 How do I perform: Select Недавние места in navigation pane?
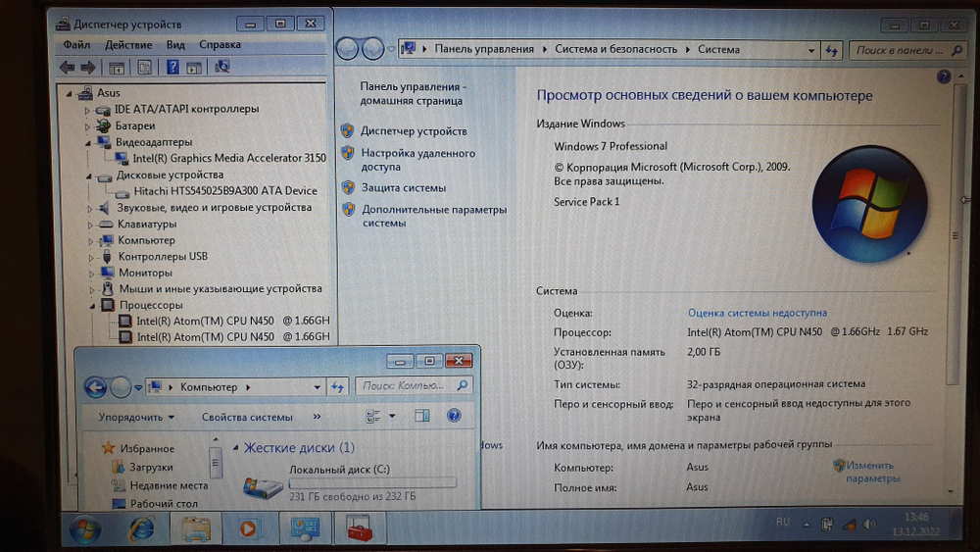coord(169,485)
